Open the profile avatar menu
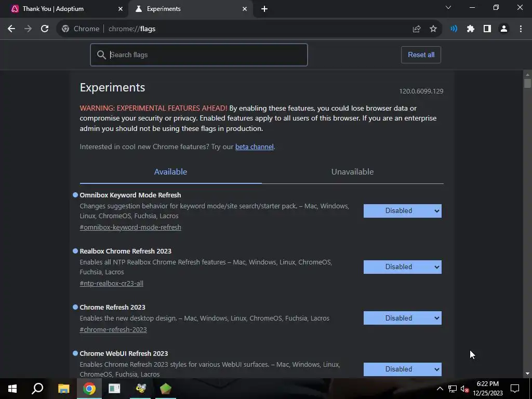 (504, 29)
